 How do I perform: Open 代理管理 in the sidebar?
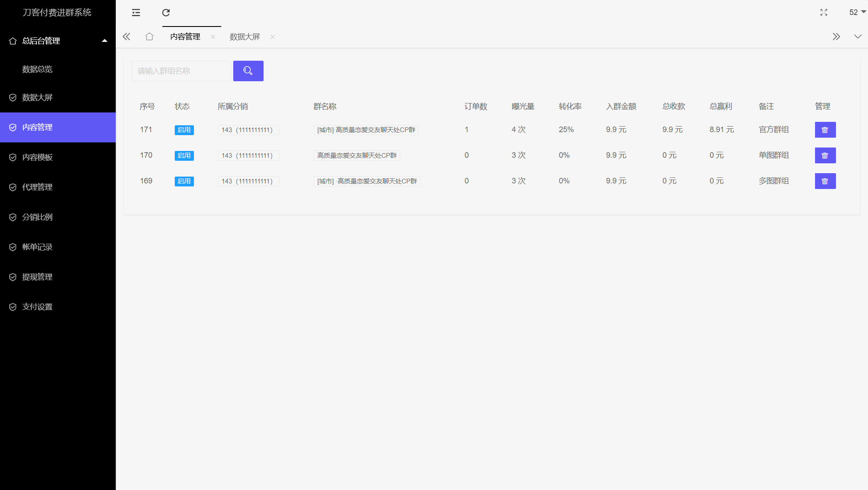pyautogui.click(x=37, y=187)
